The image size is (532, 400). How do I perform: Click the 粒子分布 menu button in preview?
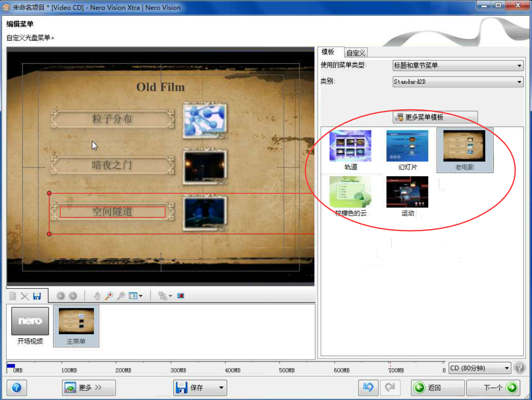(113, 119)
